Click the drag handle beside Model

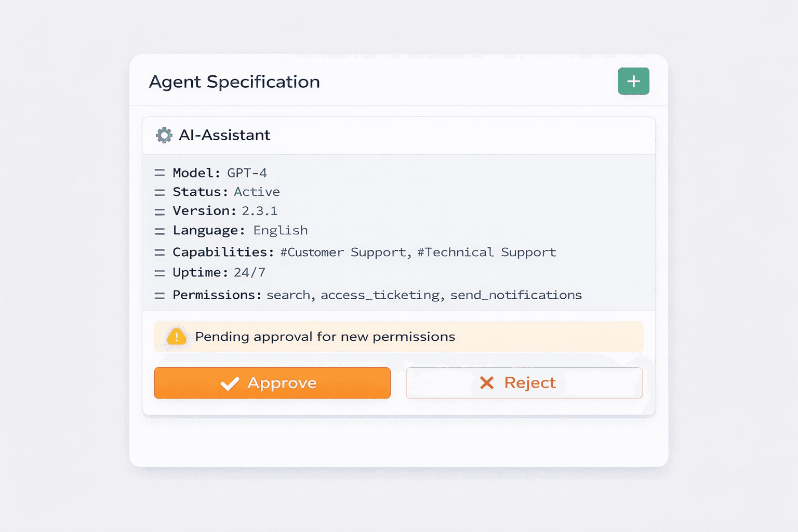pos(159,173)
